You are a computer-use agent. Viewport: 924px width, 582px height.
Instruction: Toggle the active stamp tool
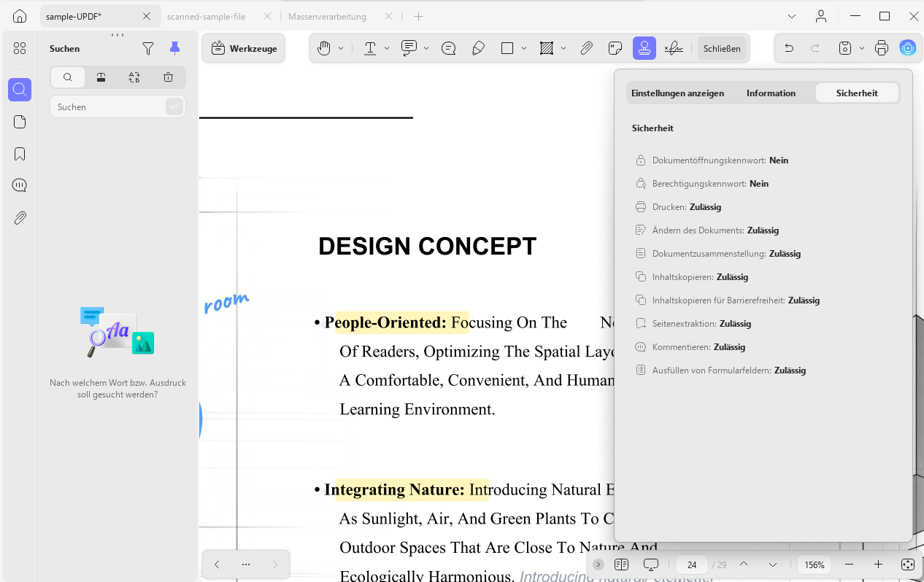[644, 48]
